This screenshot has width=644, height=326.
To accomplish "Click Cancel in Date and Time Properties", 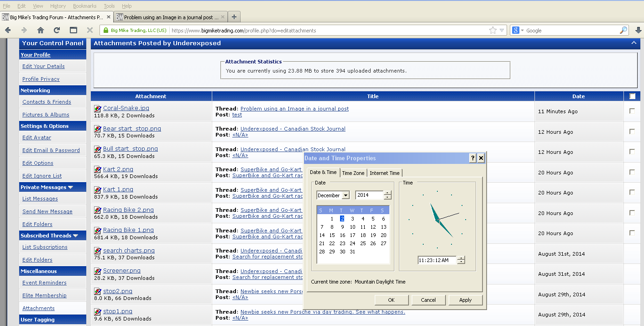I will 428,300.
